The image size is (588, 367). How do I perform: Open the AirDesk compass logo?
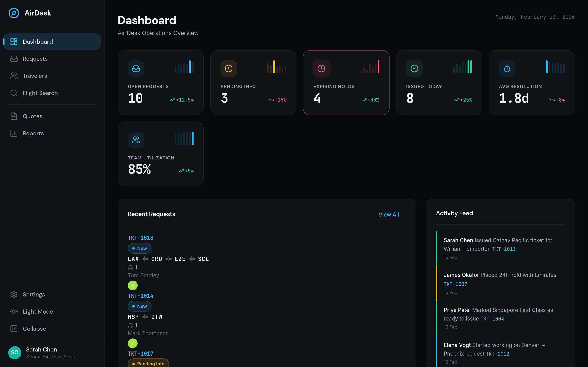(x=14, y=13)
